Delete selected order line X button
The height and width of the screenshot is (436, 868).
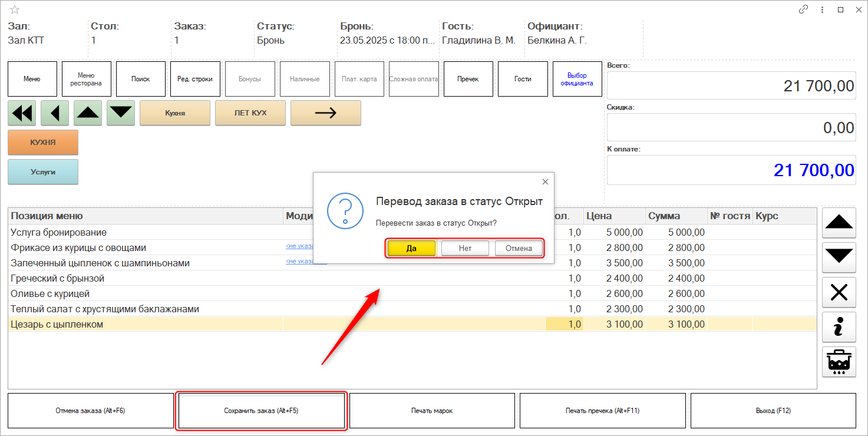(839, 292)
